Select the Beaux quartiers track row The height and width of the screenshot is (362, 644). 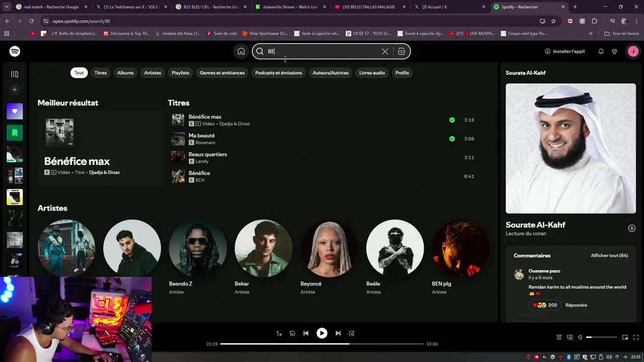[x=325, y=157]
